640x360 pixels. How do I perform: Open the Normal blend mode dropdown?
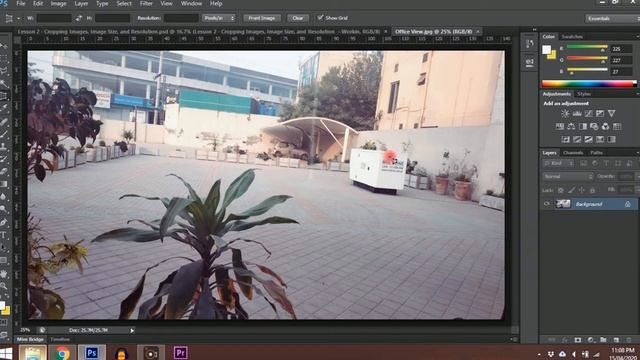(568, 176)
